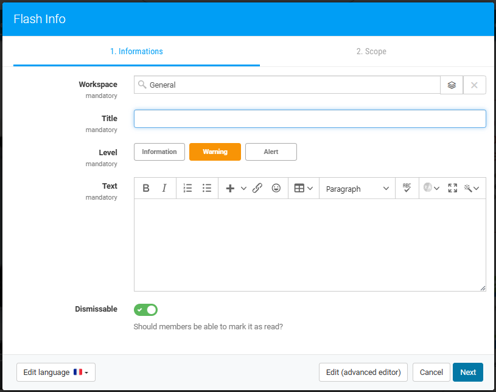496x392 pixels.
Task: Switch to the 2. Scope tab
Action: (x=371, y=51)
